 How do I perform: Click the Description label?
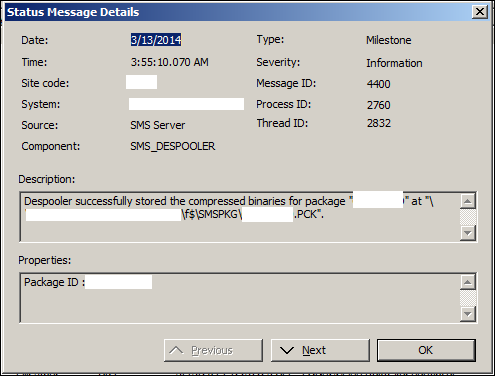click(x=47, y=179)
